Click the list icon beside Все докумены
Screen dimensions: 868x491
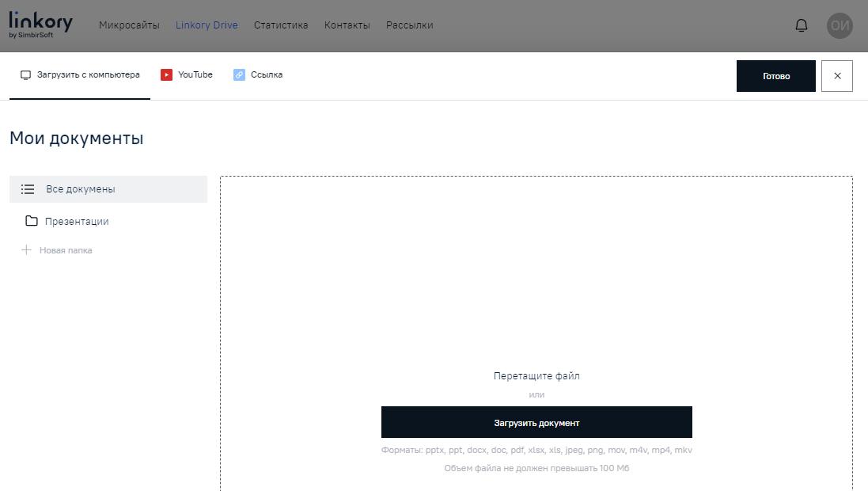click(x=28, y=189)
